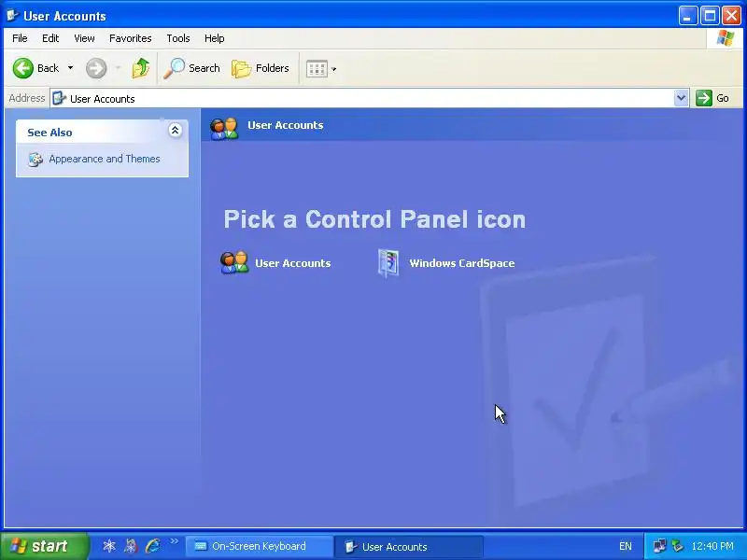Click the Appearance and Themes palette icon
The width and height of the screenshot is (747, 560).
pyautogui.click(x=35, y=159)
